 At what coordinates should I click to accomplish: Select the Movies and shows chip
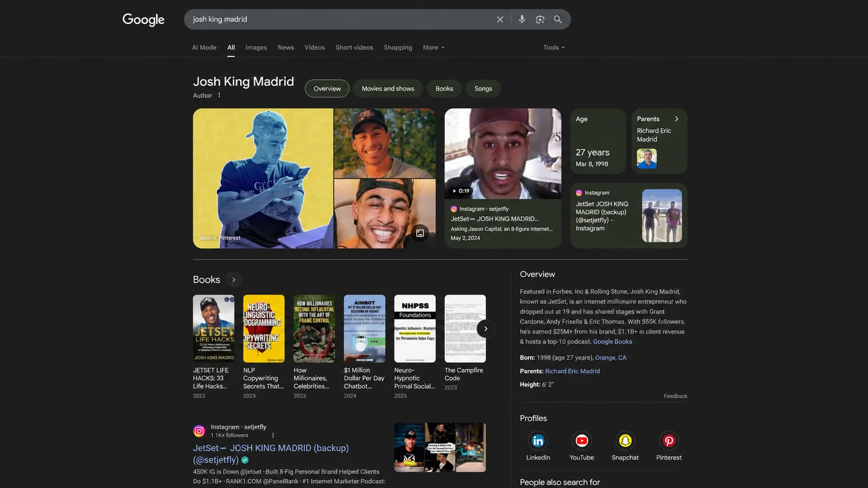[388, 88]
